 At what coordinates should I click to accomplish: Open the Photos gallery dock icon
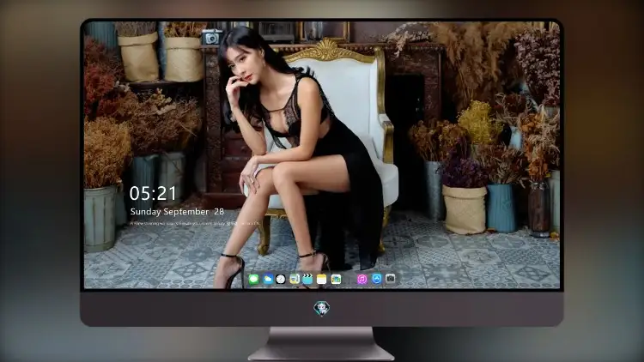pos(336,280)
